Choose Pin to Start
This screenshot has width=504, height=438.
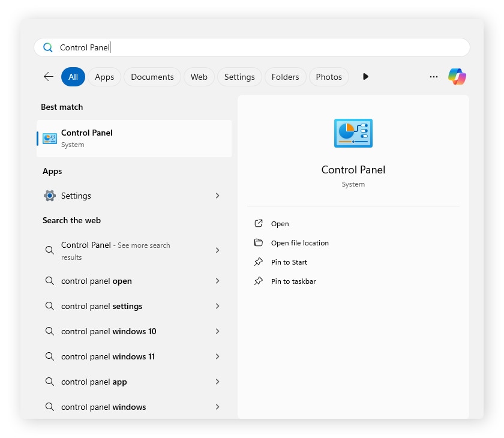coord(289,262)
